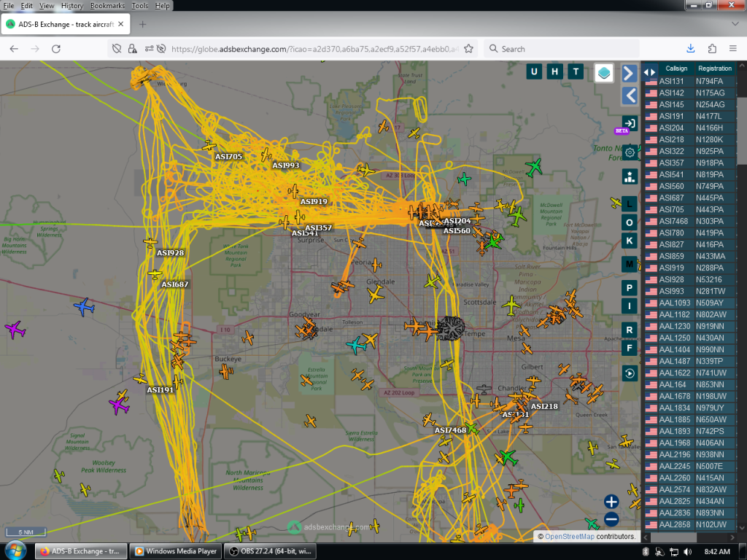The width and height of the screenshot is (747, 560).
Task: Open the History menu
Action: pyautogui.click(x=72, y=6)
